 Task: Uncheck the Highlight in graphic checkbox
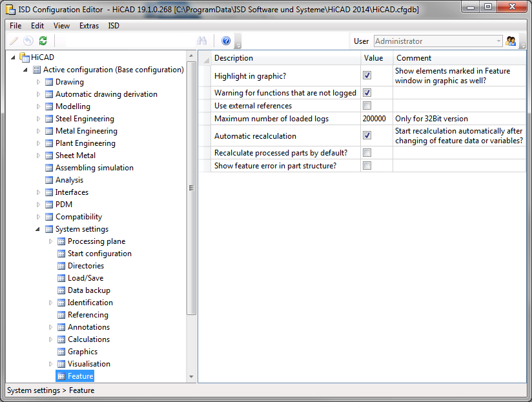pyautogui.click(x=367, y=75)
